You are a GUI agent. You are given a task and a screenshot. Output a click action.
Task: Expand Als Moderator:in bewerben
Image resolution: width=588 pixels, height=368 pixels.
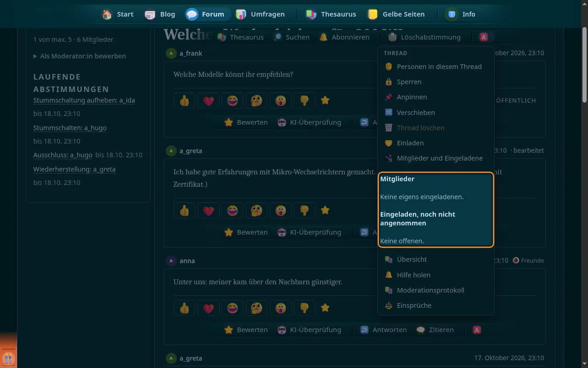pyautogui.click(x=79, y=56)
